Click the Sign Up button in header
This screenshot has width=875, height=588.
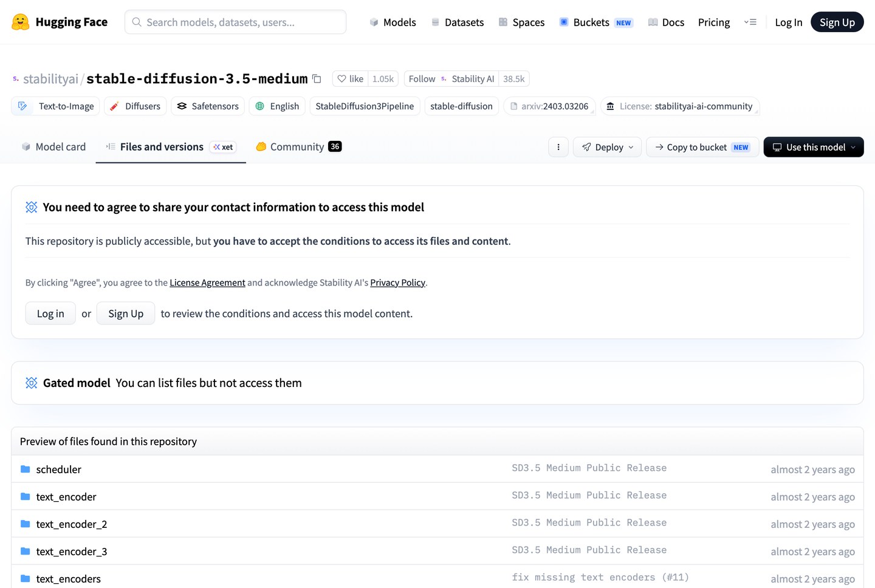[x=837, y=22]
